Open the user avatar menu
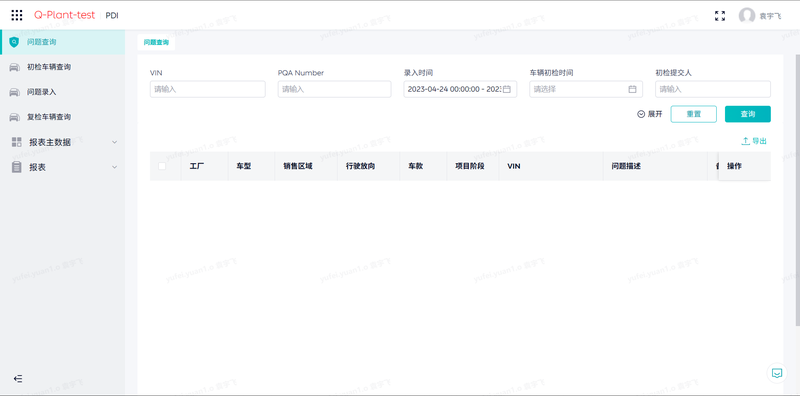The image size is (800, 396). 747,16
